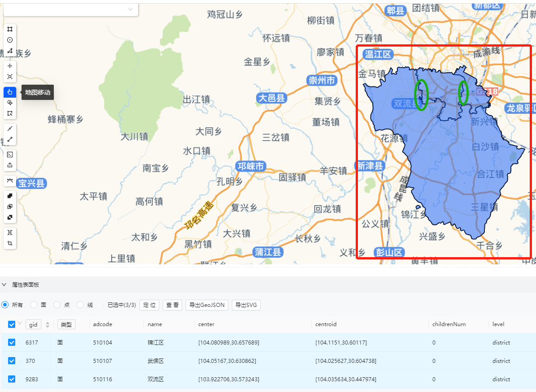Click the adcode column header

pos(103,324)
